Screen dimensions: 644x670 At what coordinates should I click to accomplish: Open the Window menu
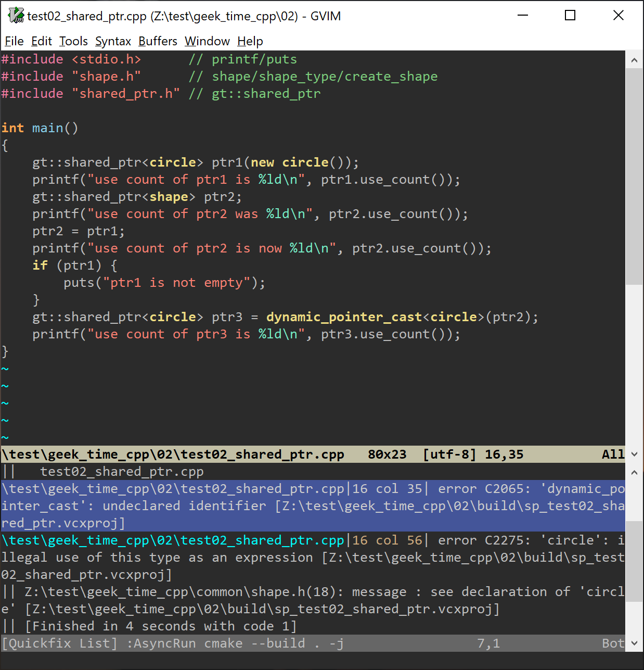coord(207,41)
